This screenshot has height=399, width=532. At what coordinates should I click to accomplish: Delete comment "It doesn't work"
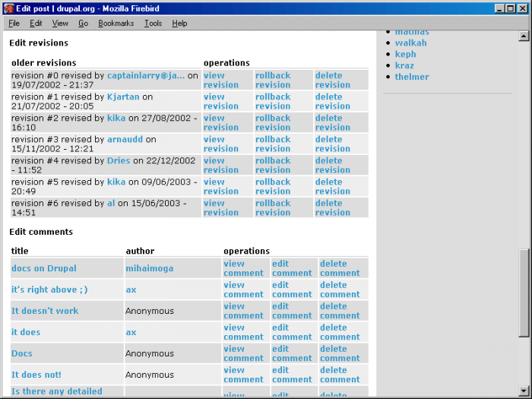[340, 311]
